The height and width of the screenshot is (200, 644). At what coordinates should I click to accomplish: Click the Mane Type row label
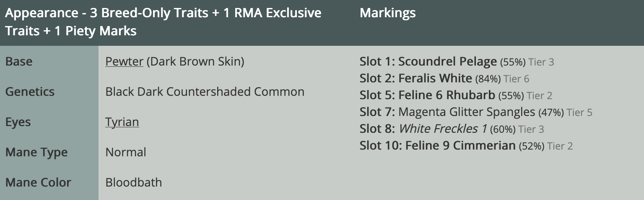(x=36, y=152)
